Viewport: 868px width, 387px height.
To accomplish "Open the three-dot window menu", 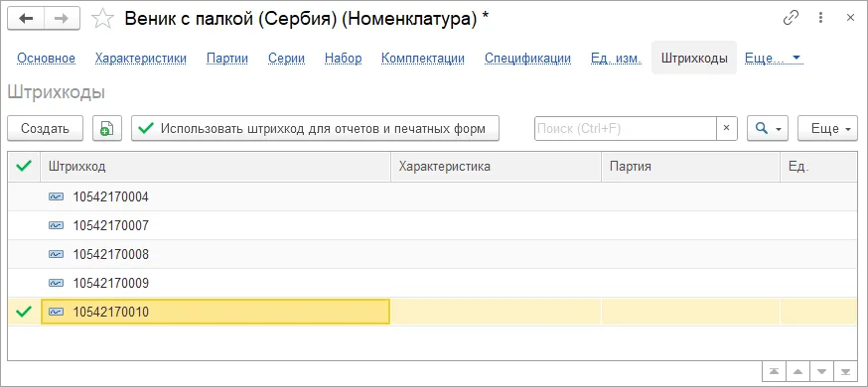I will (x=821, y=18).
